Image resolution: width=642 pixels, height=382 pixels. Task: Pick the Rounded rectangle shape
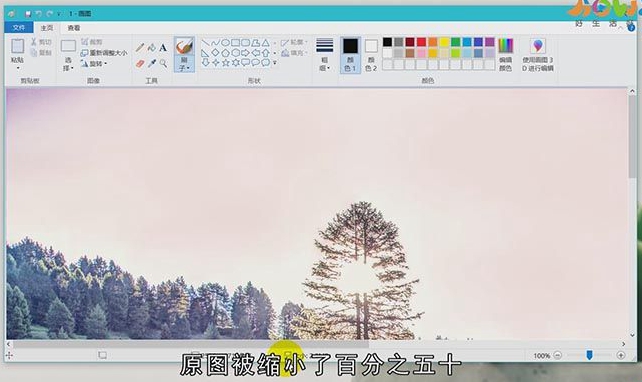(x=245, y=43)
